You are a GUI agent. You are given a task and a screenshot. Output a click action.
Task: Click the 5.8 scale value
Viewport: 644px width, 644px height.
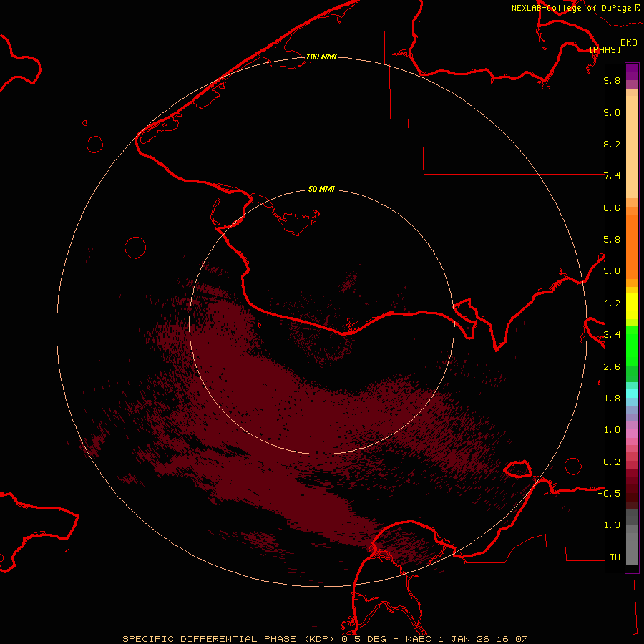[612, 240]
